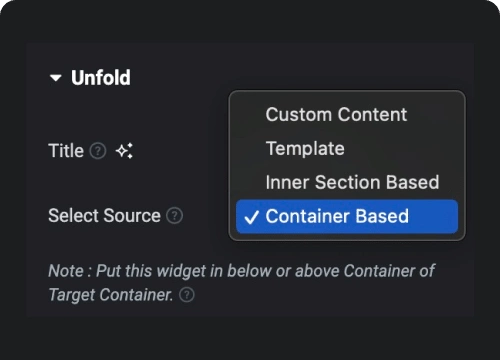Open the help icon beside Title
Screen dimensions: 500x360
click(x=98, y=151)
